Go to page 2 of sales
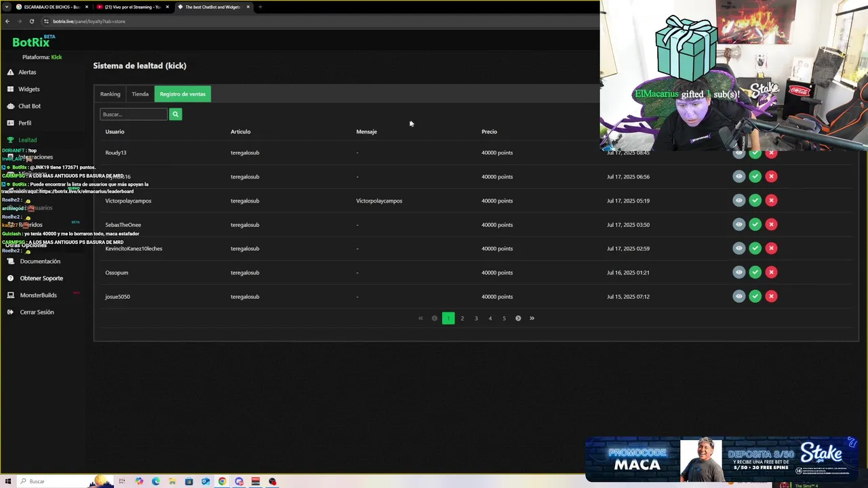The height and width of the screenshot is (488, 868). coord(462,318)
